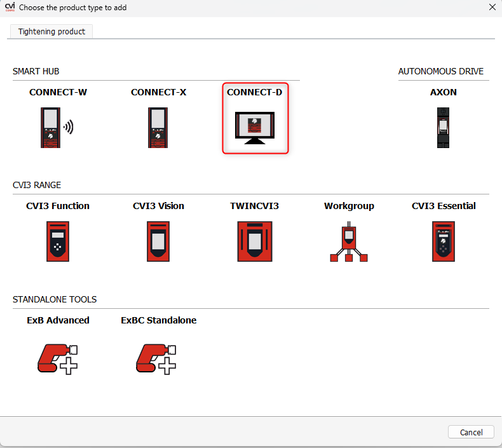The image size is (502, 448).
Task: Select the CVI3 Essential controller icon
Action: click(x=444, y=241)
